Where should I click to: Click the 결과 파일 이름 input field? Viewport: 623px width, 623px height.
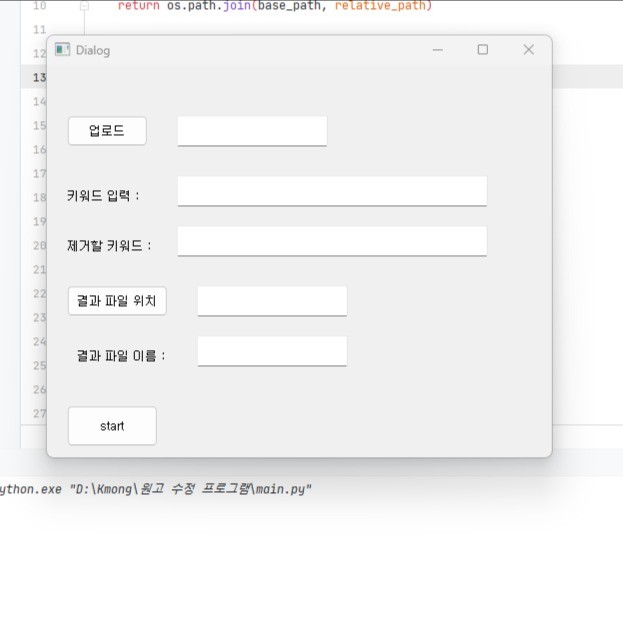272,351
